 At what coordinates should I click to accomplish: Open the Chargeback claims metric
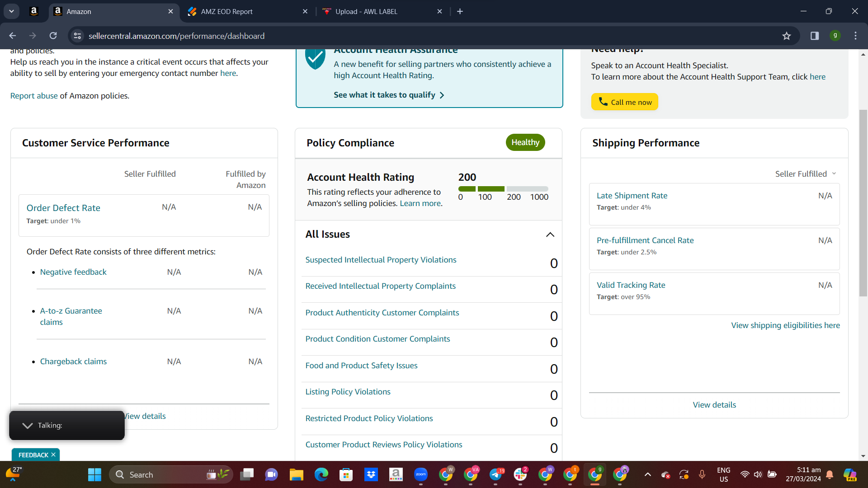click(73, 361)
